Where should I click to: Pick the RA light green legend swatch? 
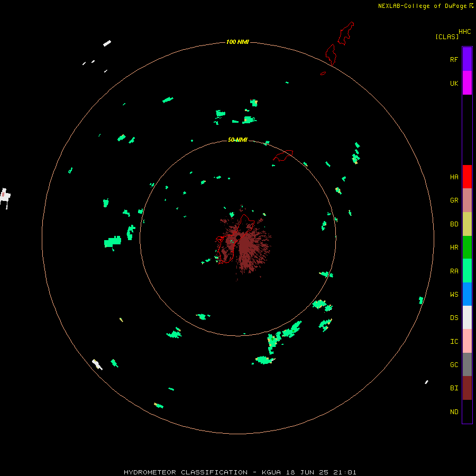click(467, 271)
